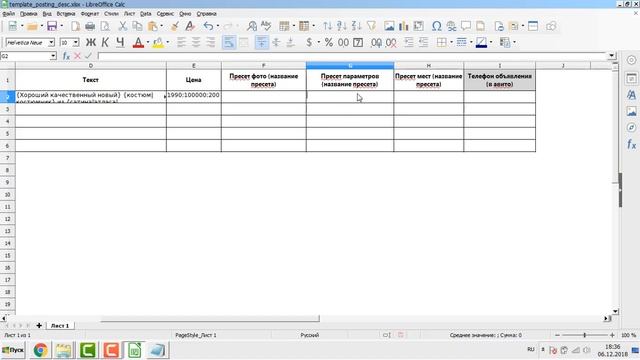Click the zoom out minus button

coord(557,335)
